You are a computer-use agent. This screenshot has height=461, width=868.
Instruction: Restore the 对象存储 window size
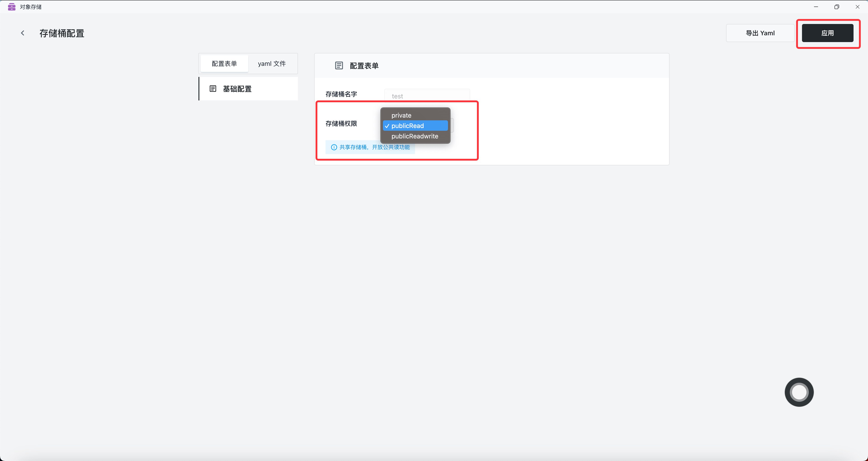click(x=837, y=7)
